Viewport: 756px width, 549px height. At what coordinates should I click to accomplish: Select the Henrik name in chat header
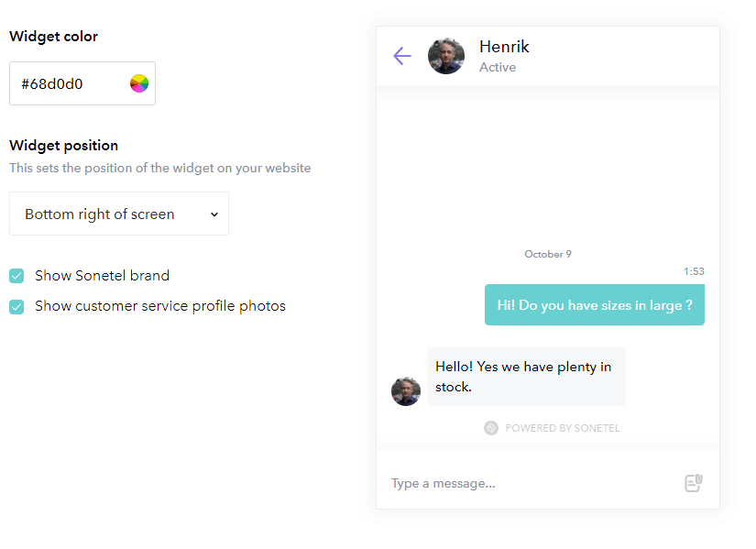[x=504, y=47]
